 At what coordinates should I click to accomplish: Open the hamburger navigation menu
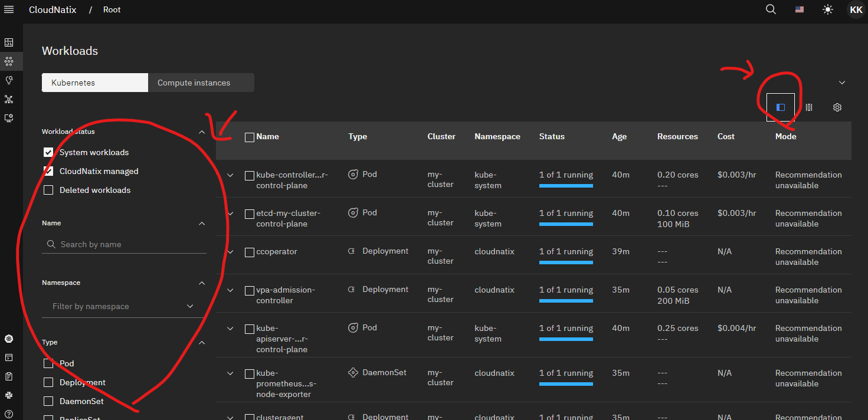(9, 9)
